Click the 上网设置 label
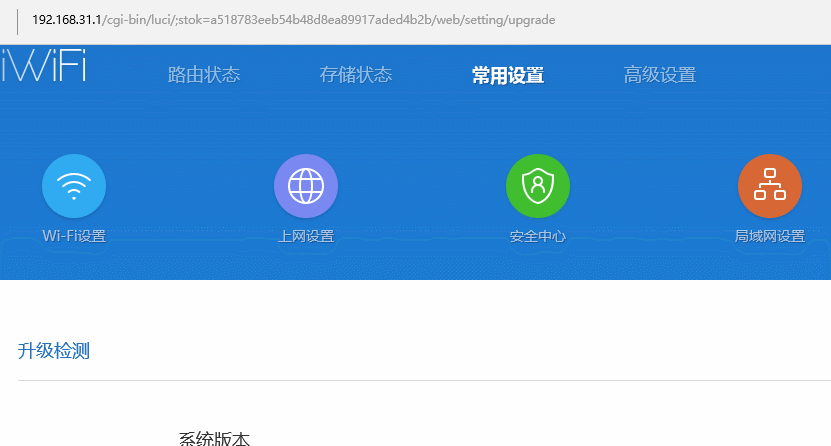 click(306, 236)
